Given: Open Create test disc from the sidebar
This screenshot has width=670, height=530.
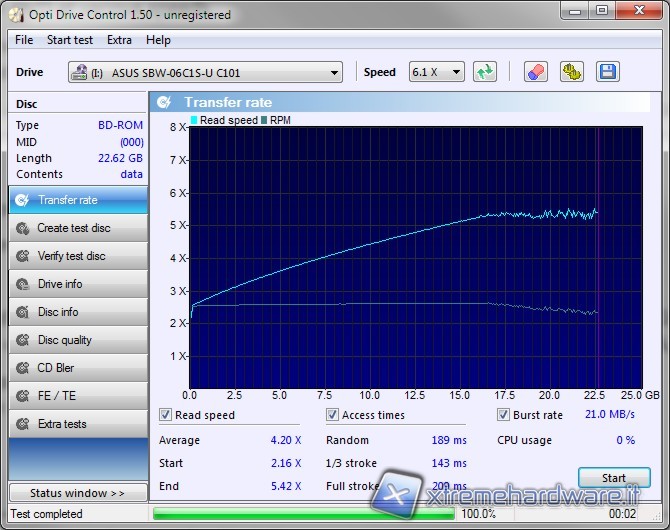Looking at the screenshot, I should (x=78, y=228).
